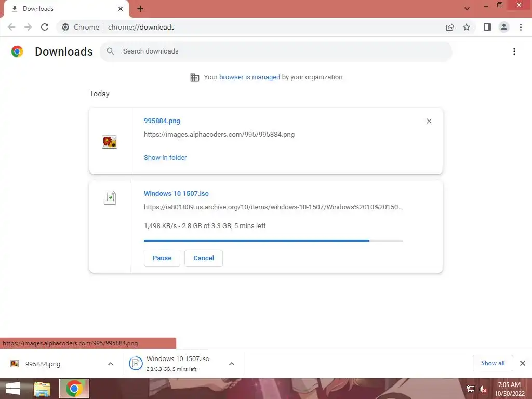Open the profile avatar menu
This screenshot has height=399, width=532.
click(x=504, y=27)
